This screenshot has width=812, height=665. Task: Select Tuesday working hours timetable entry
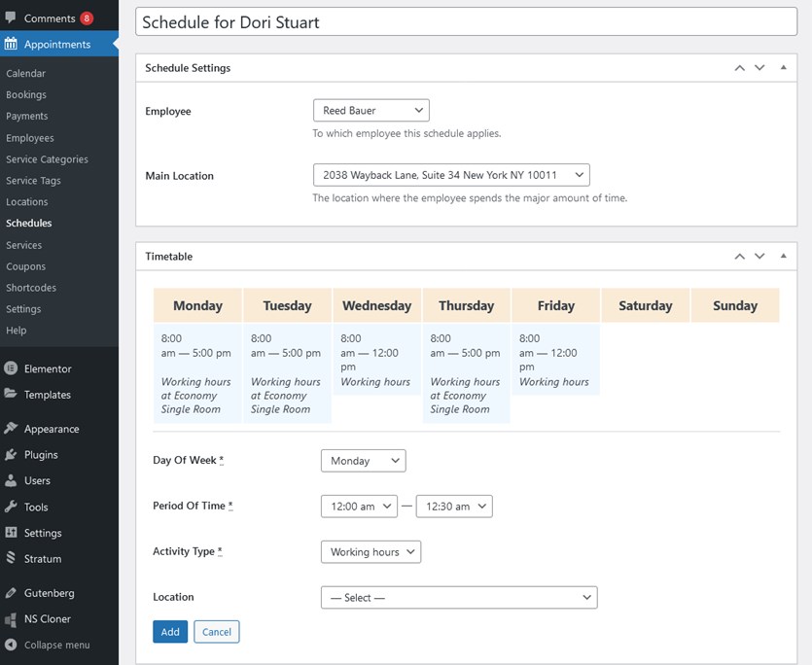(x=287, y=373)
